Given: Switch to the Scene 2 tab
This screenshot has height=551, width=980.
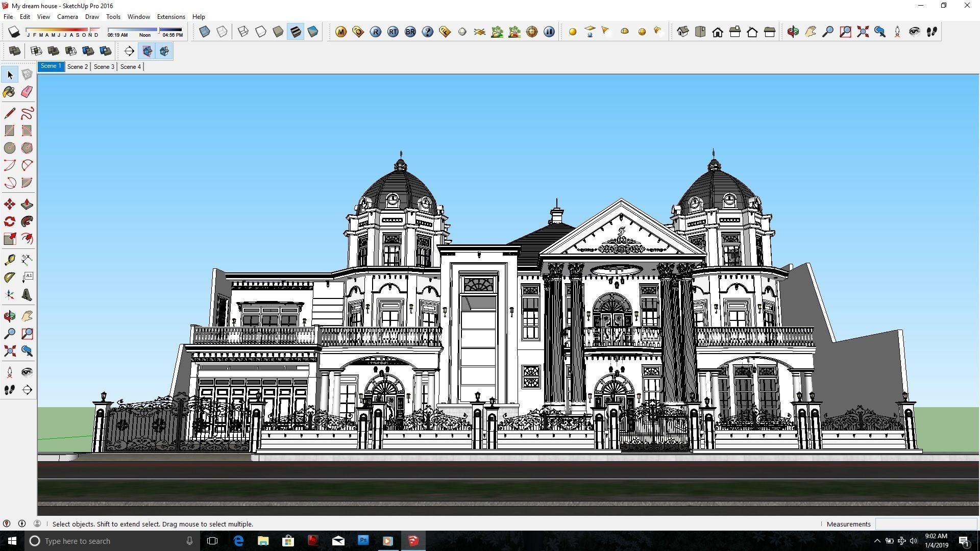Looking at the screenshot, I should tap(78, 67).
